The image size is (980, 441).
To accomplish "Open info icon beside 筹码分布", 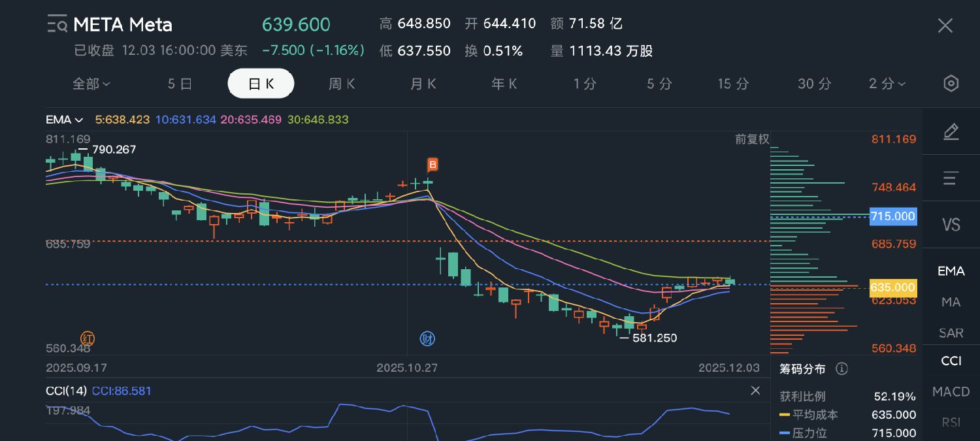I will point(841,369).
